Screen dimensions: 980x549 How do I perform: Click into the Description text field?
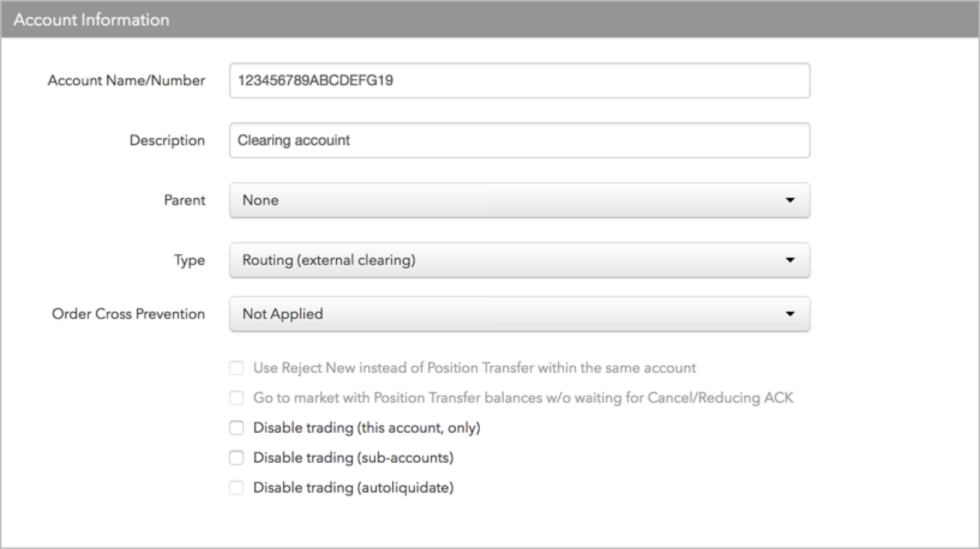519,140
